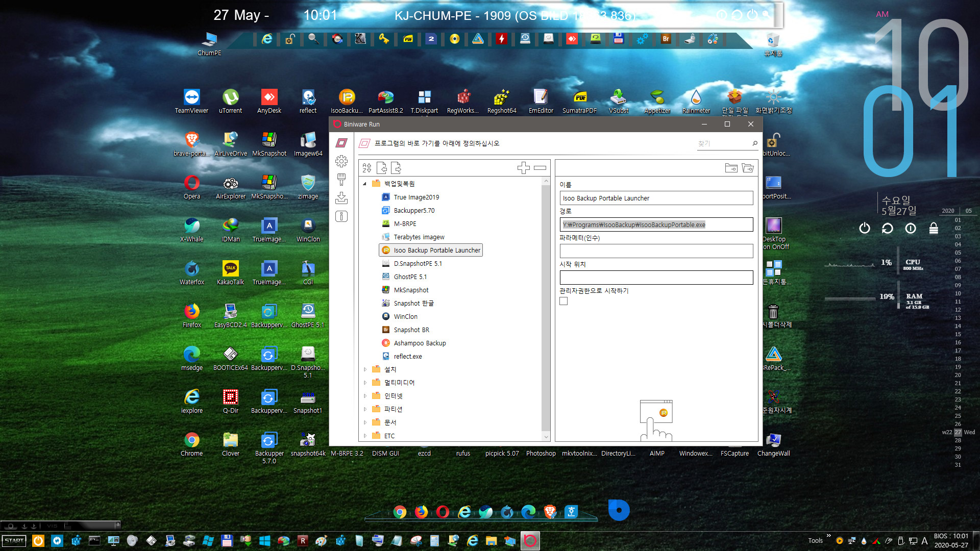Click browse file folder icon in details panel
The image size is (980, 551).
[x=731, y=168]
